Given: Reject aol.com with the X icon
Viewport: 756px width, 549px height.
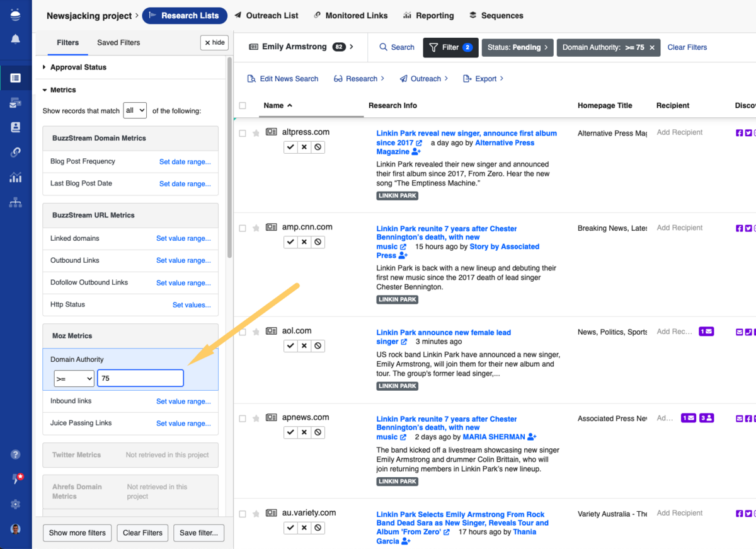Looking at the screenshot, I should (x=304, y=345).
